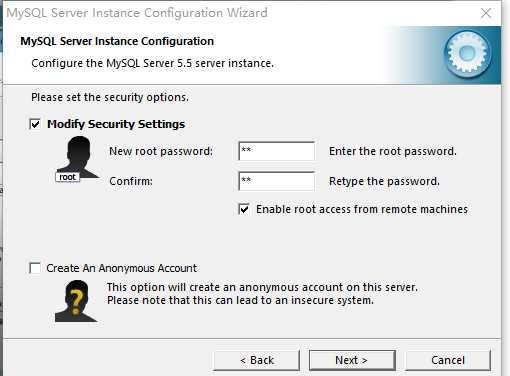Go to the Next wizard step
The width and height of the screenshot is (510, 376).
coord(352,360)
